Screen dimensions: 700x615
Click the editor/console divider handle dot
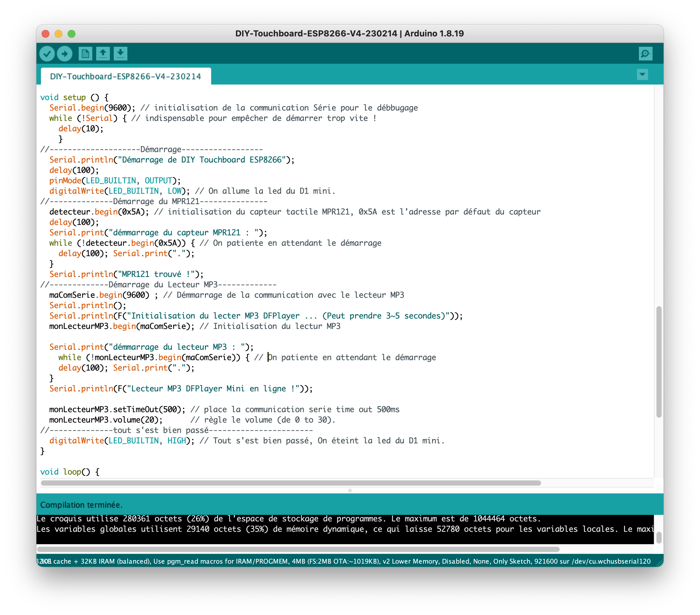pos(350,490)
